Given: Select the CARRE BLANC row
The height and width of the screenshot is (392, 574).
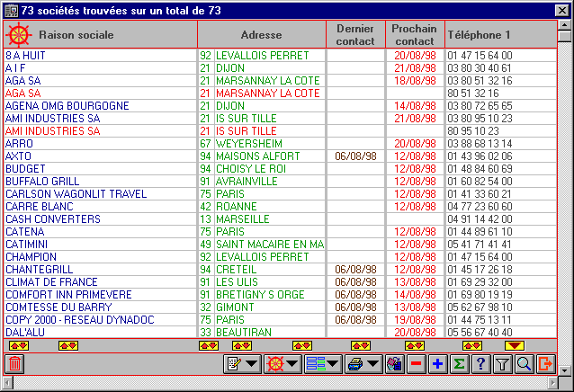Looking at the screenshot, I should (x=280, y=207).
